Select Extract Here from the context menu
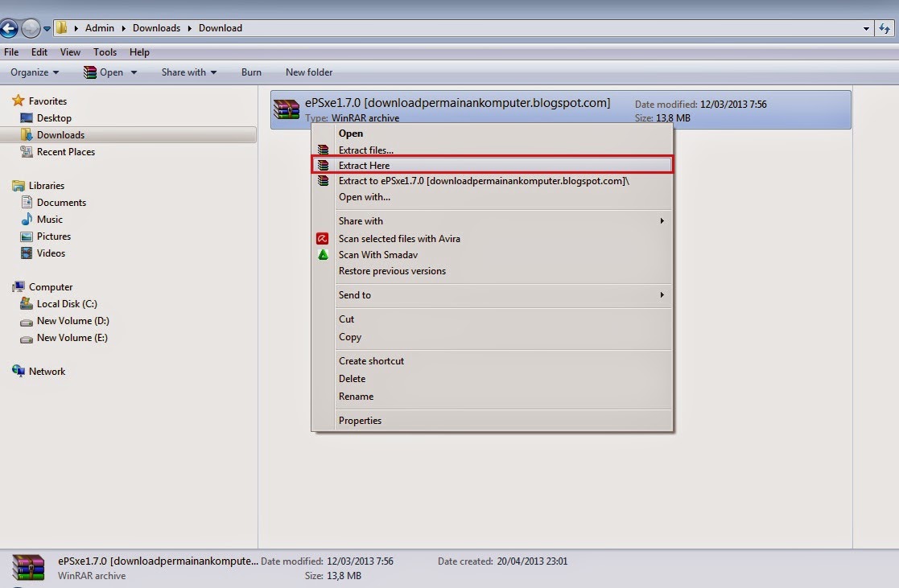 365,166
